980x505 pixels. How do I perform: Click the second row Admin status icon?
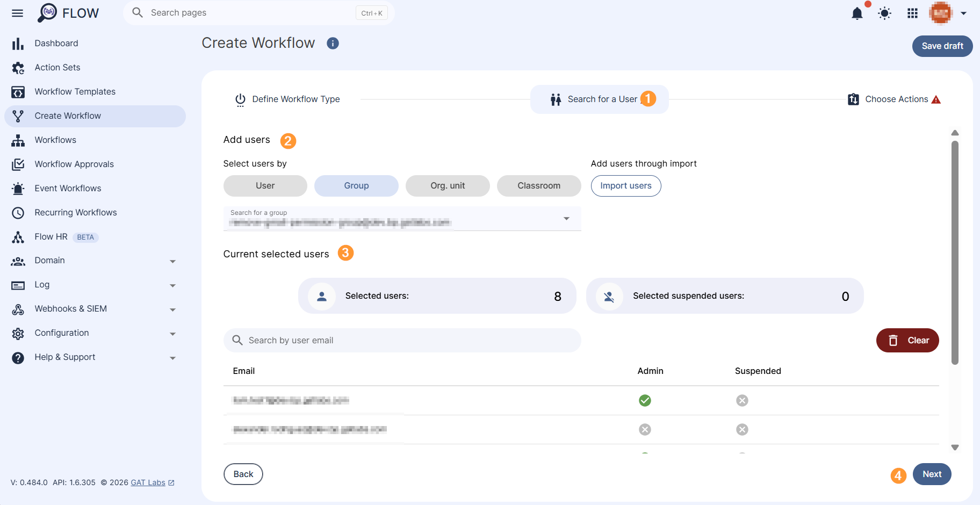pos(645,429)
